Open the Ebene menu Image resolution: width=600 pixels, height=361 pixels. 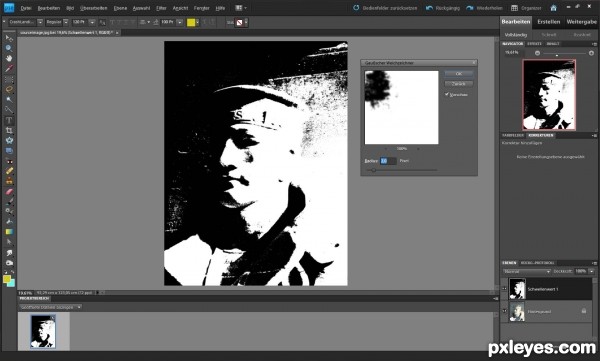pyautogui.click(x=120, y=8)
